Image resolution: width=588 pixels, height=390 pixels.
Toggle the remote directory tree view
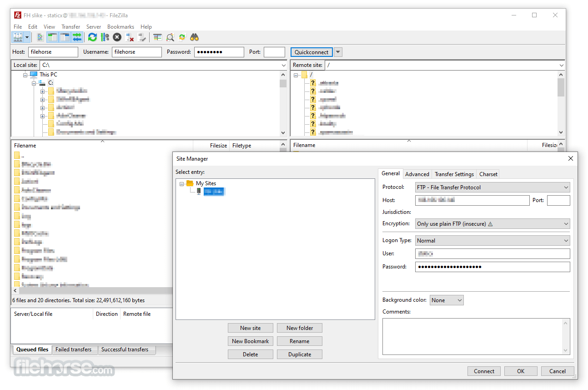(65, 37)
